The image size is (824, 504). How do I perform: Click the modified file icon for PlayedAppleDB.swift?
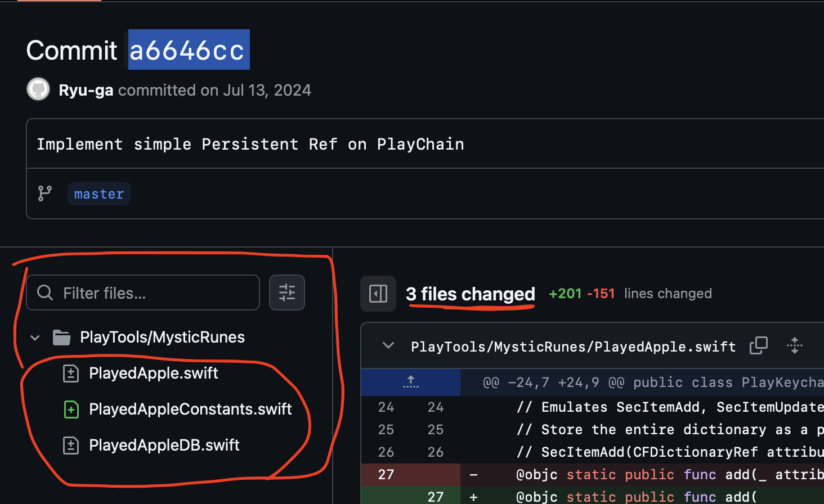coord(71,445)
